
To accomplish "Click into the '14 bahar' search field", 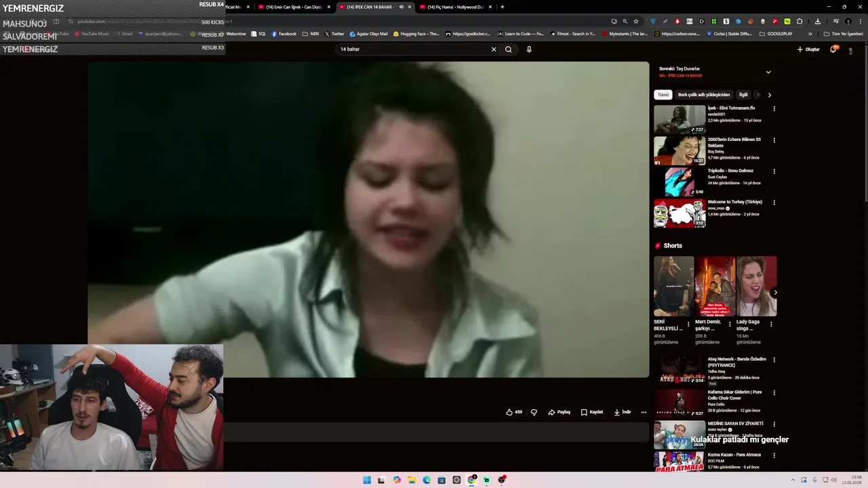I will click(414, 49).
